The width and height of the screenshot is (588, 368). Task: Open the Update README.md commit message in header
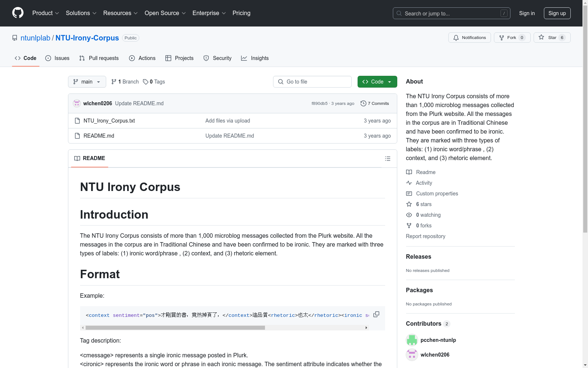139,103
